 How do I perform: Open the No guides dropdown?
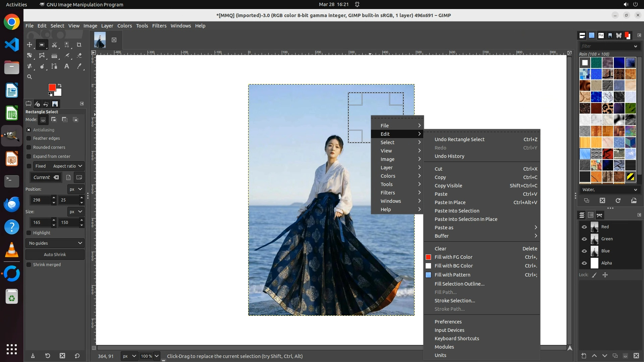coord(55,243)
